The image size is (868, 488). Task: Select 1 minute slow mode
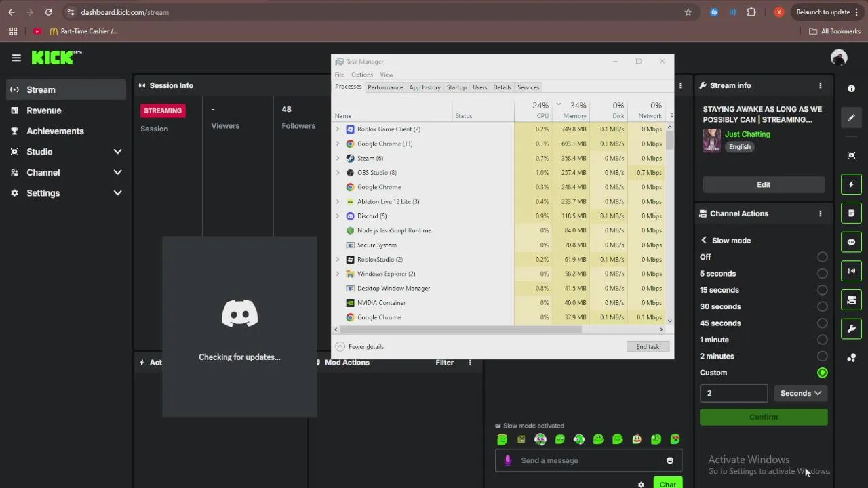[823, 340]
